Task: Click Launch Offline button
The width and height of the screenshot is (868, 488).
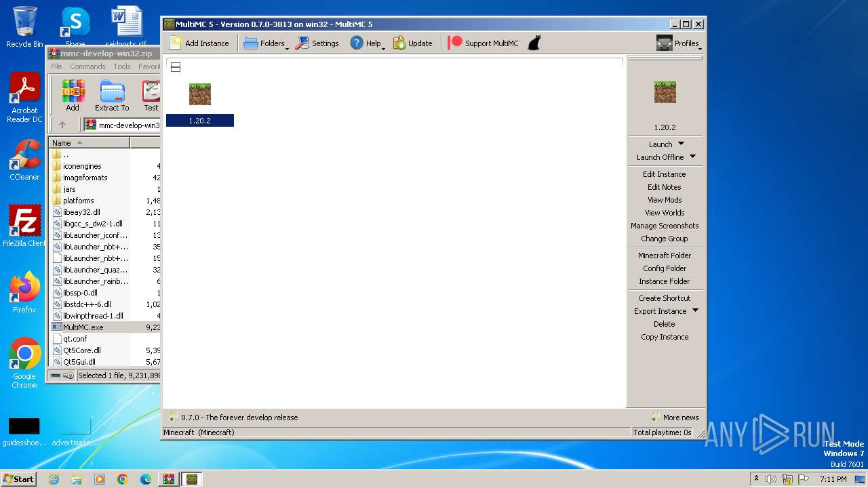Action: coord(660,157)
